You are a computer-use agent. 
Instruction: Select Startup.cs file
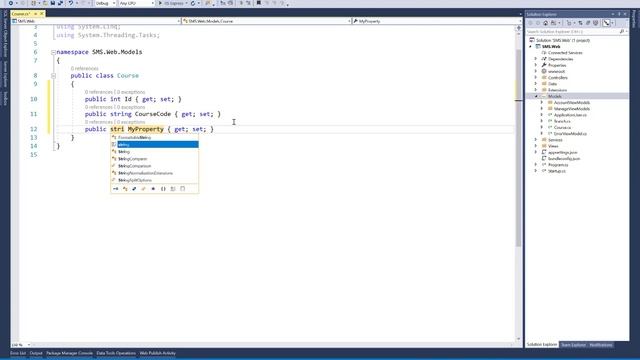tap(556, 171)
